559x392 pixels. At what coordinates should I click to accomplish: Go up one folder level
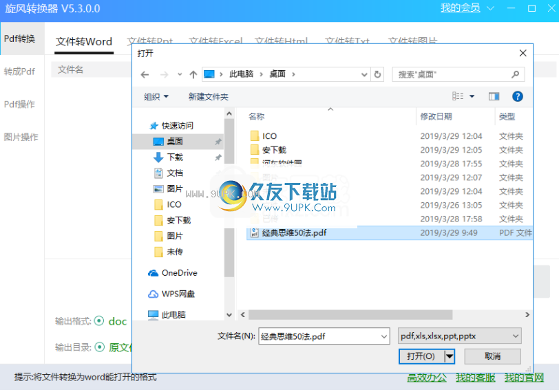pyautogui.click(x=193, y=74)
